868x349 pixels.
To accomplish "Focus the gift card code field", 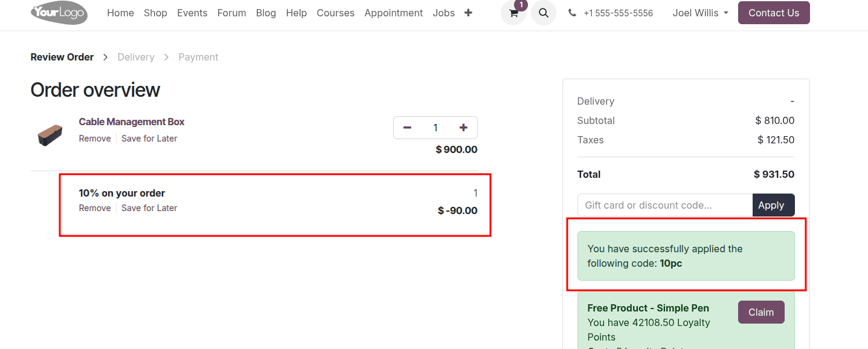I will [665, 205].
